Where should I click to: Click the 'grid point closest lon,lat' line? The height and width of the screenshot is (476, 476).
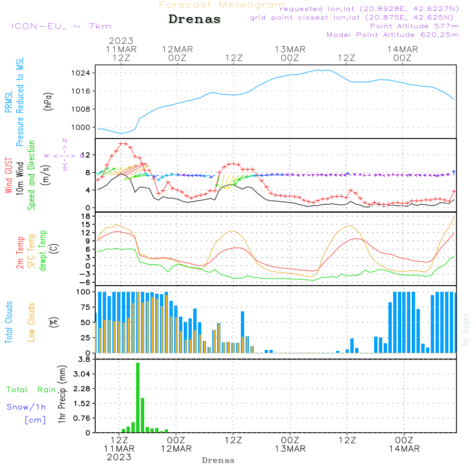point(352,17)
